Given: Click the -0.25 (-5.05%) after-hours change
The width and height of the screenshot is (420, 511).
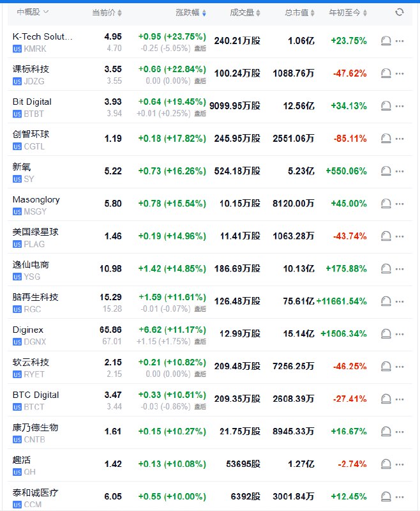Looking at the screenshot, I should coord(165,49).
